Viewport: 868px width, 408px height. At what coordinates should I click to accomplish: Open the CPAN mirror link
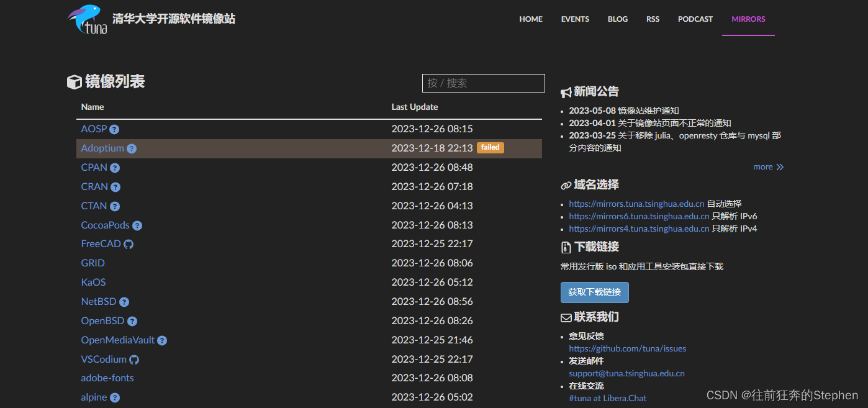94,168
